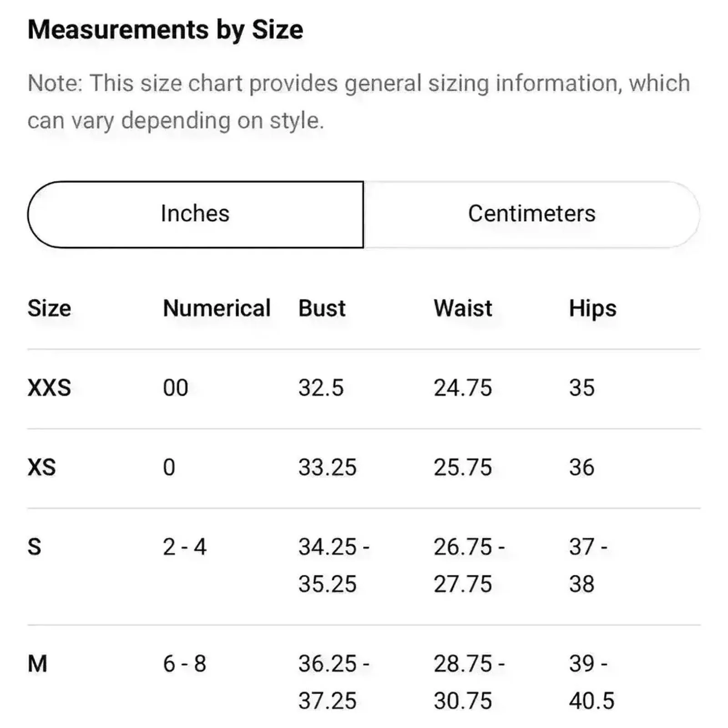Image resolution: width=728 pixels, height=728 pixels.
Task: Click the Hips column header
Action: pyautogui.click(x=592, y=308)
